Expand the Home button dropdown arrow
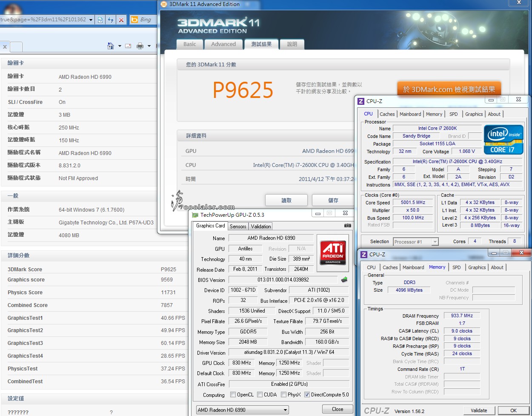532x416 pixels. point(120,46)
